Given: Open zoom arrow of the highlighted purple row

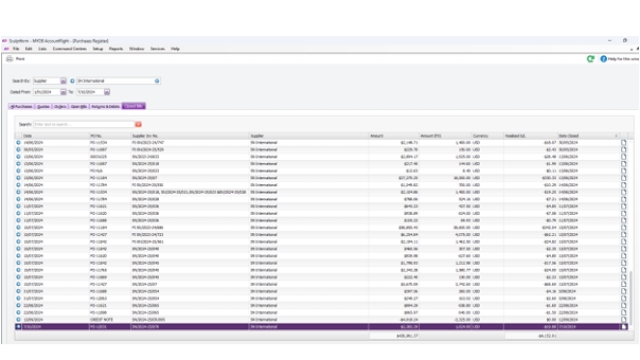Looking at the screenshot, I should [18, 327].
